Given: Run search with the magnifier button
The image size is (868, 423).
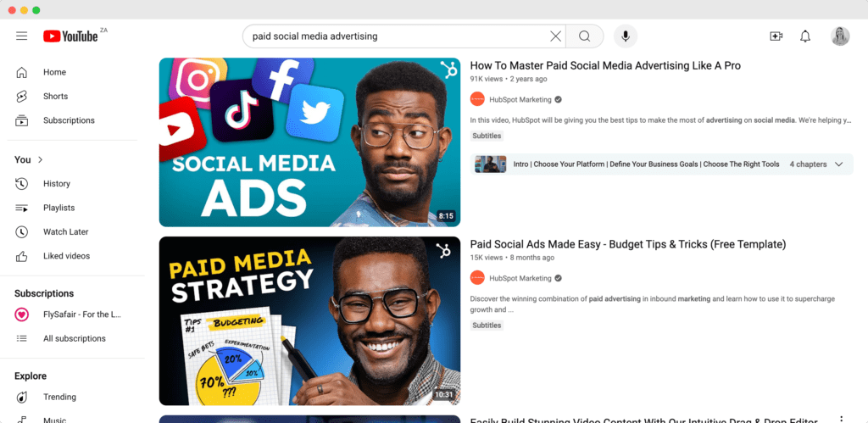Looking at the screenshot, I should pos(585,36).
